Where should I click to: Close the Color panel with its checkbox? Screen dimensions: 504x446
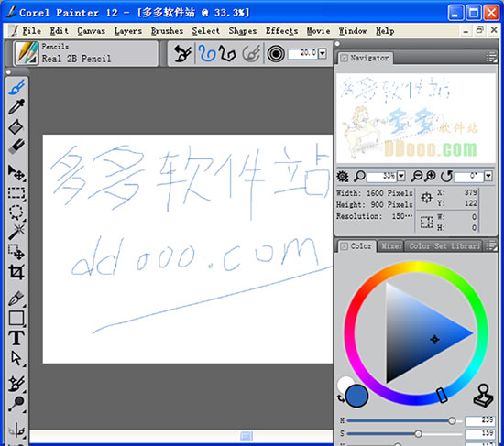344,246
